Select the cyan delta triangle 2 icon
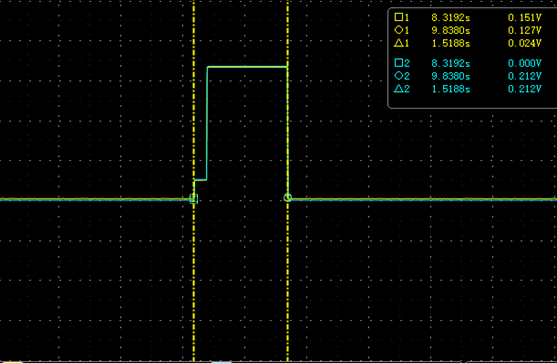The width and height of the screenshot is (557, 363). (399, 88)
